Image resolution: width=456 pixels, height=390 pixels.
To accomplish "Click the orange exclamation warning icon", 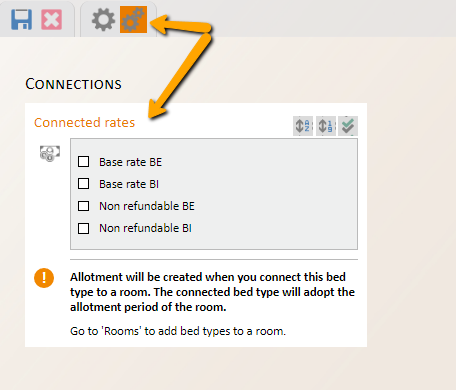I will point(44,278).
